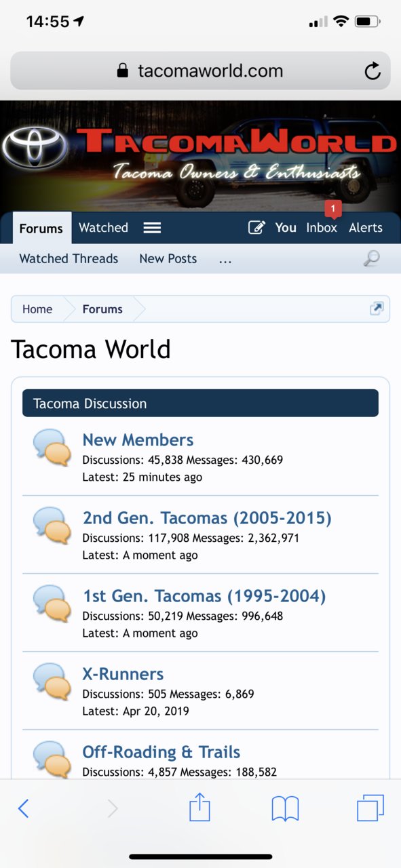Open the forum search magnifier icon

(x=371, y=258)
